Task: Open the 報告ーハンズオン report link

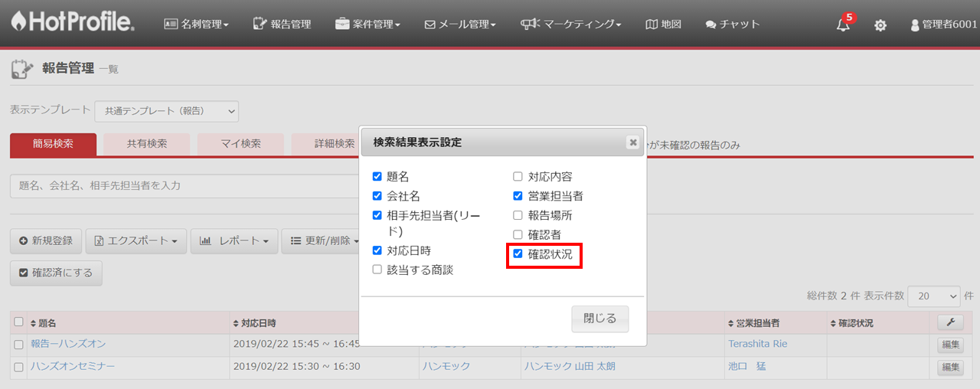Action: (68, 344)
